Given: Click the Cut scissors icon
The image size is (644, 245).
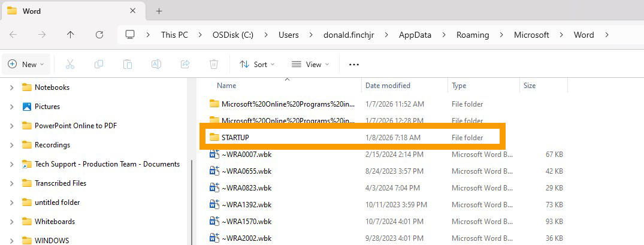Looking at the screenshot, I should point(70,64).
